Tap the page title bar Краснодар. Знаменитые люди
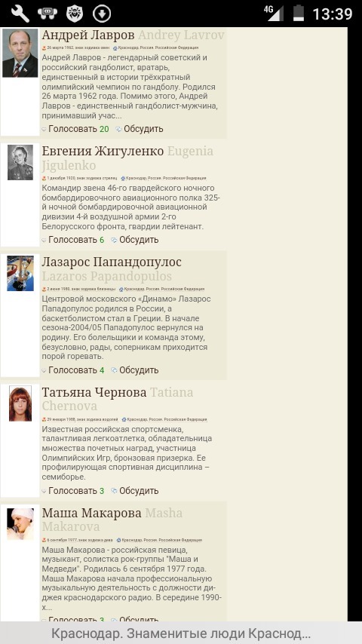The height and width of the screenshot is (644, 362). (181, 633)
